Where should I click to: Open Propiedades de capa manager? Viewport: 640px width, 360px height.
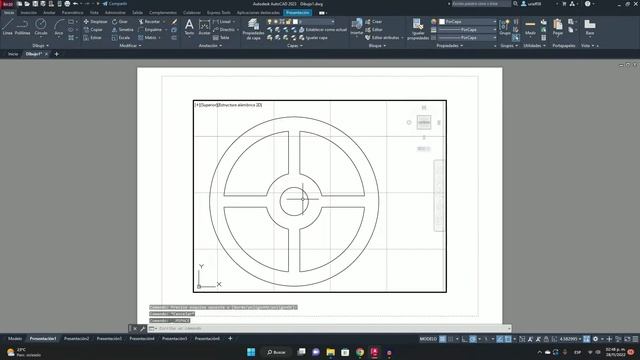point(253,29)
